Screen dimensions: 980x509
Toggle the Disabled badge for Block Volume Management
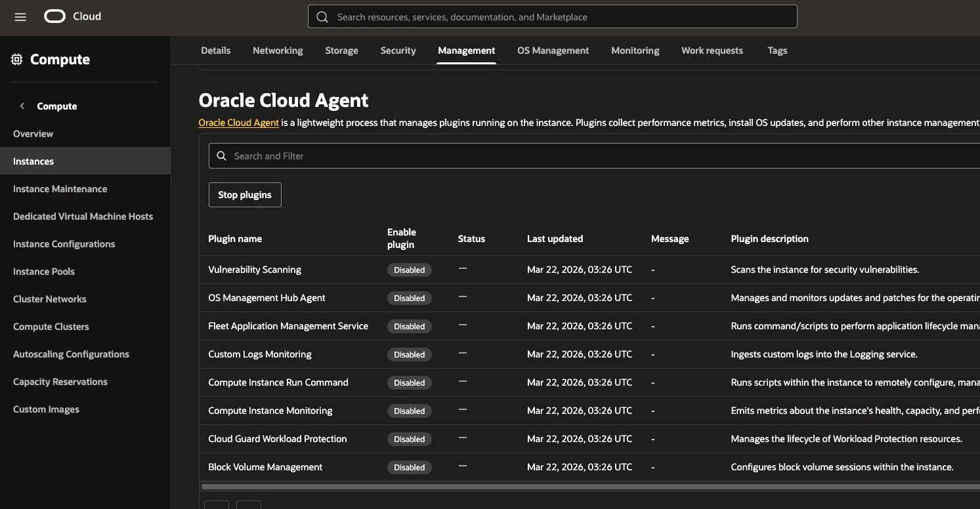click(410, 467)
